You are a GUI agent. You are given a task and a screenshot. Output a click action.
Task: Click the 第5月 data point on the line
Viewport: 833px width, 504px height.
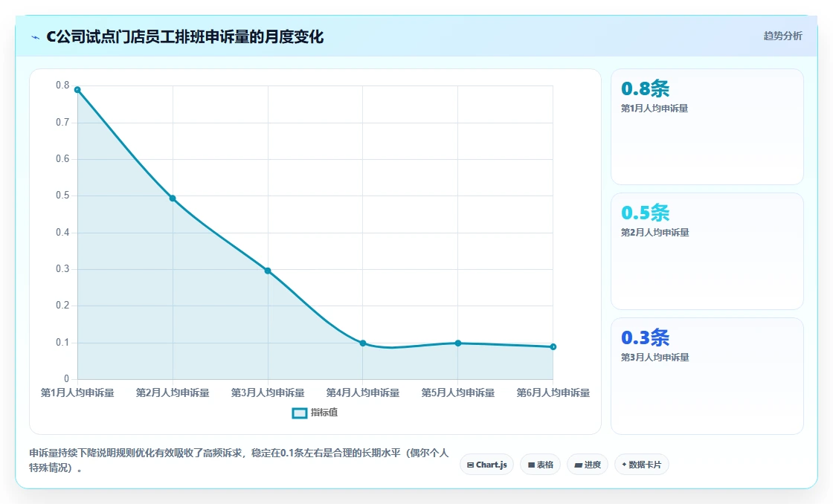click(458, 343)
